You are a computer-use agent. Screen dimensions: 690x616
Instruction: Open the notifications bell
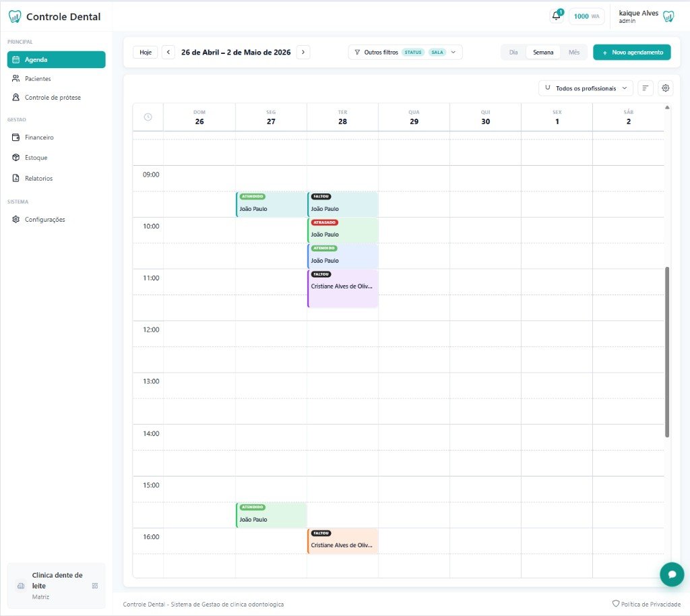tap(556, 16)
